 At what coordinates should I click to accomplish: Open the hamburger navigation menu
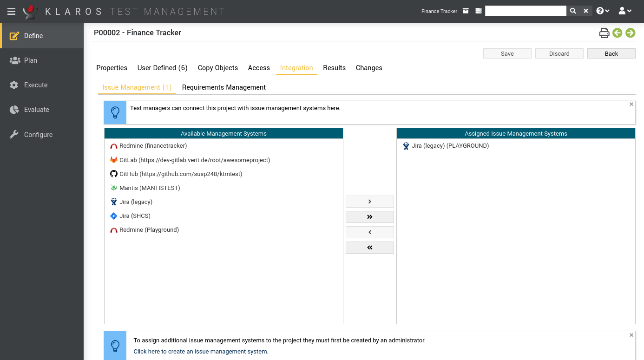[11, 11]
